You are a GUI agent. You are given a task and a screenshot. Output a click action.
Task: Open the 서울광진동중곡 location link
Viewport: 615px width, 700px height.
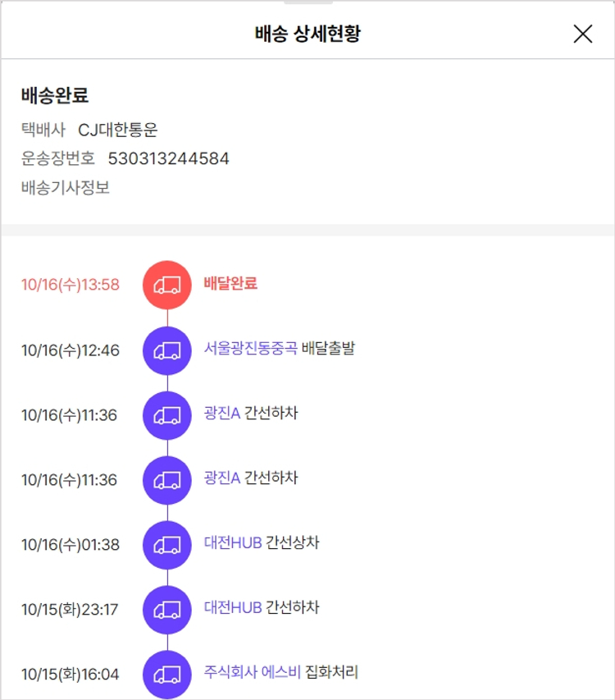pyautogui.click(x=250, y=349)
